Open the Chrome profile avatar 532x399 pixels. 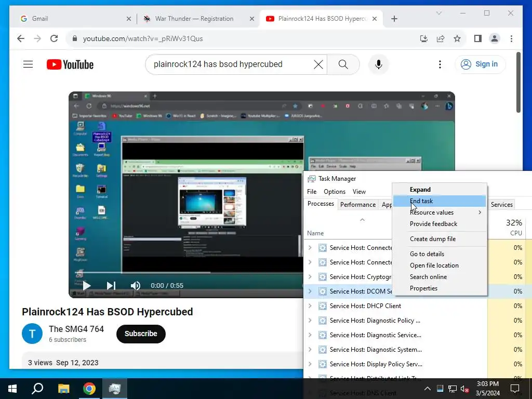(x=495, y=38)
